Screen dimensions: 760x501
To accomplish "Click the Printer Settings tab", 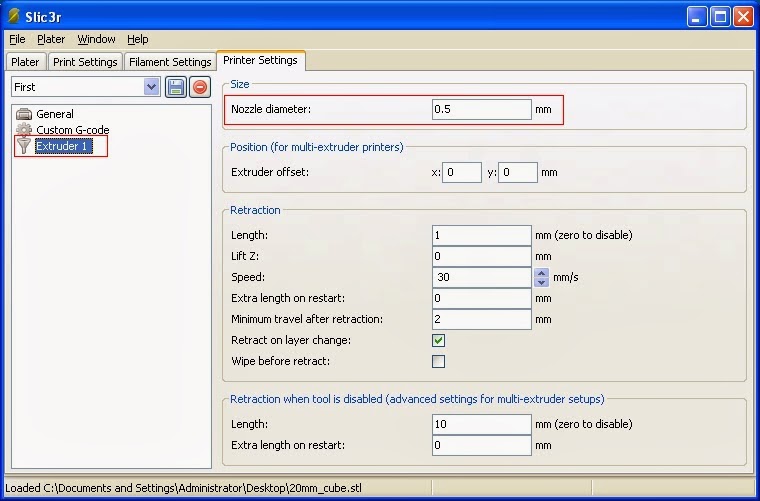I will click(x=260, y=60).
